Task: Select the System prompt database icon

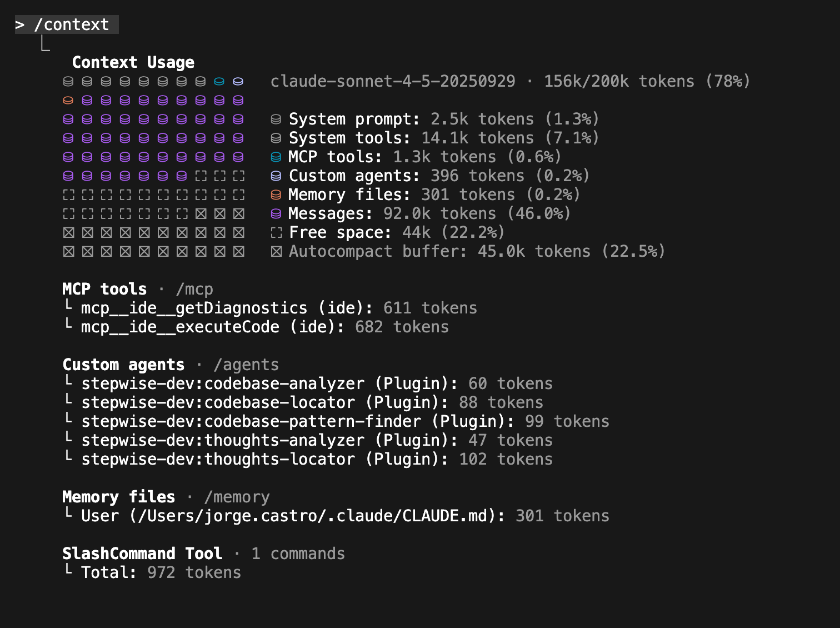Action: [x=276, y=118]
